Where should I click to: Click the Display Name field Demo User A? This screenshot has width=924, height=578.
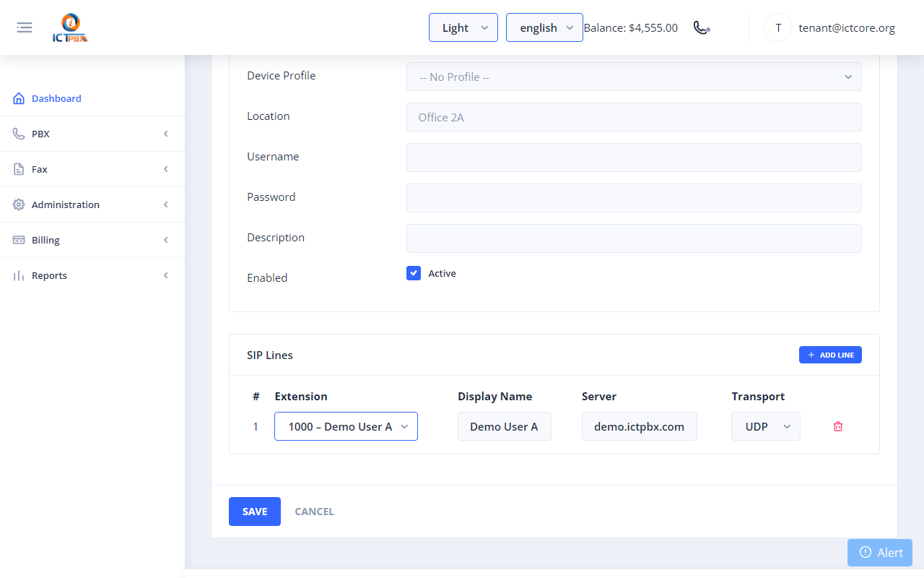point(505,426)
